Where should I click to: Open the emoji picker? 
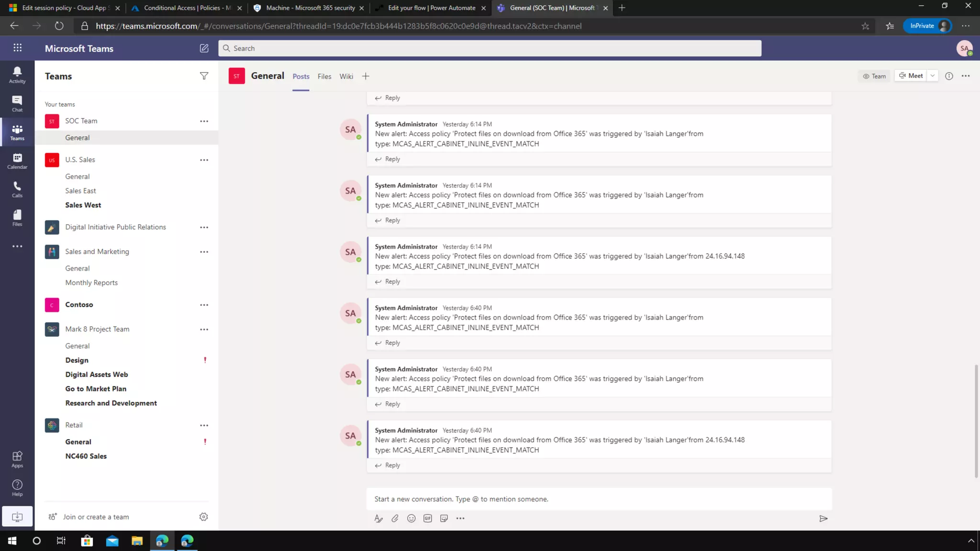tap(411, 518)
